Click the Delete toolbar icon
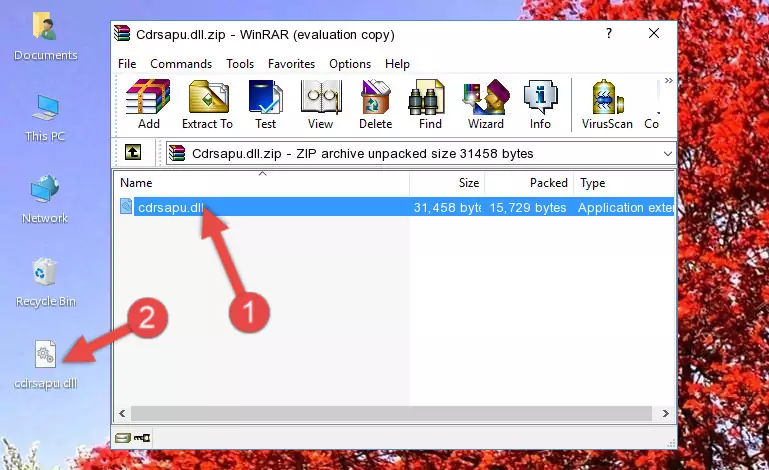This screenshot has width=769, height=470. pos(375,104)
